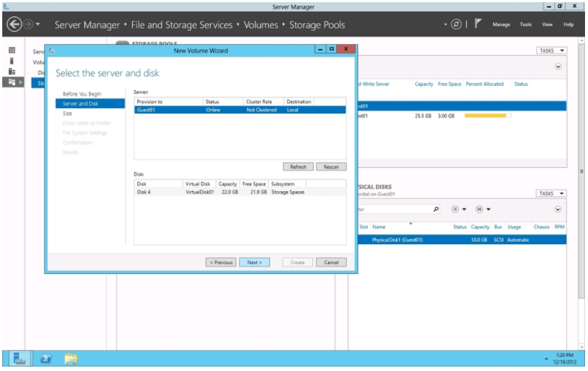Open Storage Pools TASKS dropdown
This screenshot has width=588, height=371.
tap(551, 51)
